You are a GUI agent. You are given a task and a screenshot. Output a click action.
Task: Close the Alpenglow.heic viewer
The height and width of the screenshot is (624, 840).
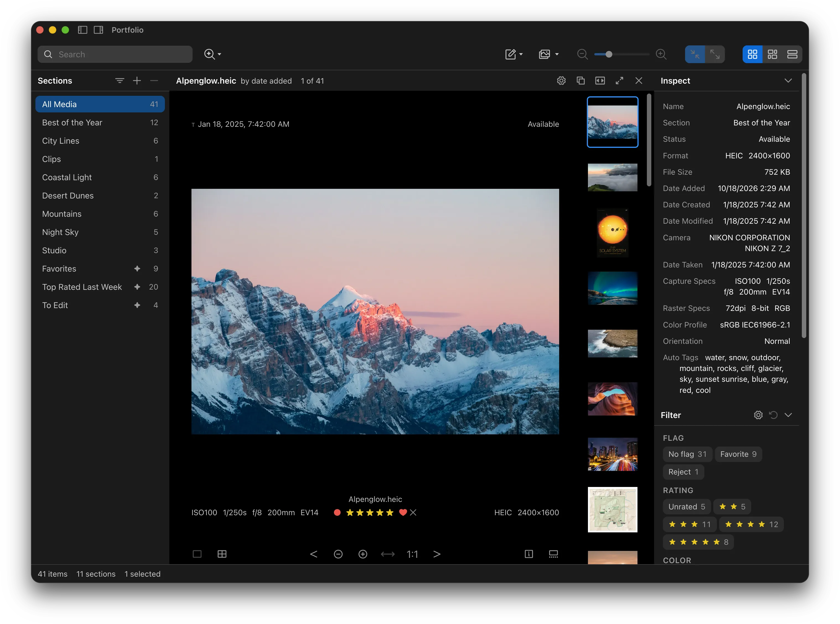click(x=638, y=81)
